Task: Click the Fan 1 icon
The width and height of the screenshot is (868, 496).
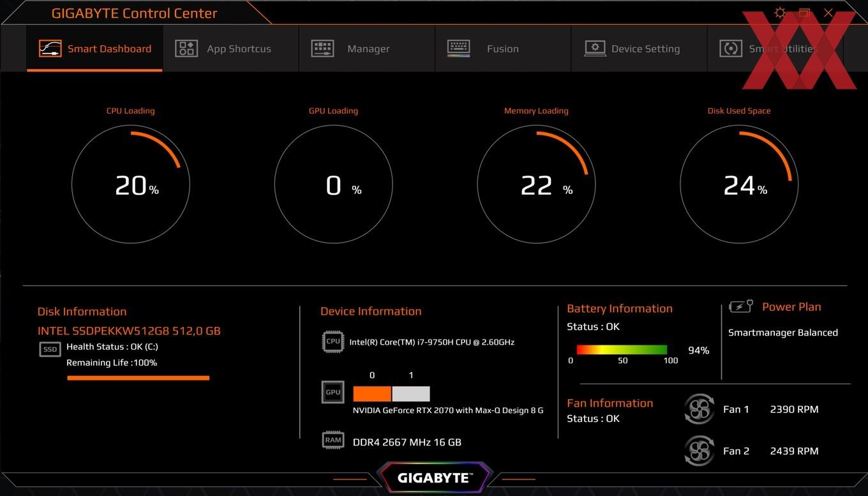Action: [699, 409]
